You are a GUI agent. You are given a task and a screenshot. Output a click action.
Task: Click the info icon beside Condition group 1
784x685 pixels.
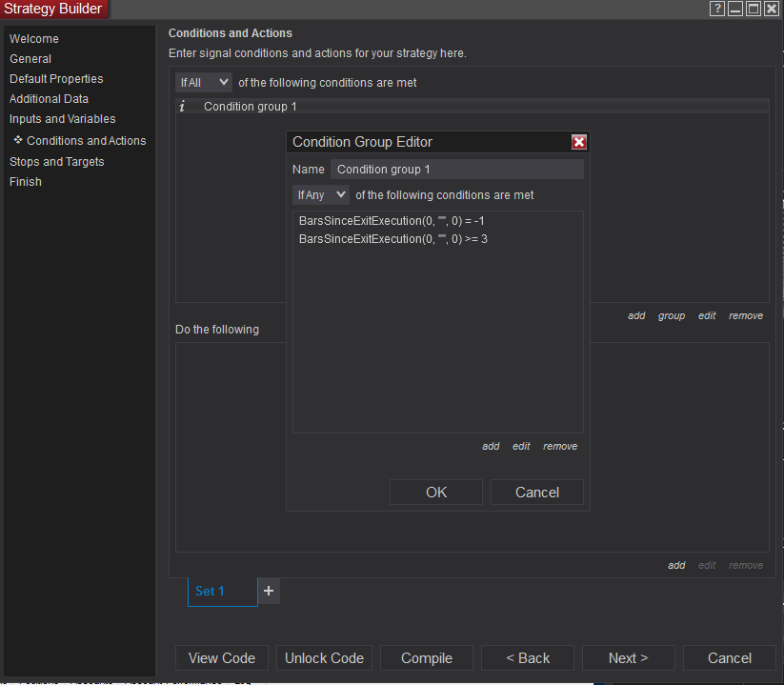pyautogui.click(x=183, y=107)
